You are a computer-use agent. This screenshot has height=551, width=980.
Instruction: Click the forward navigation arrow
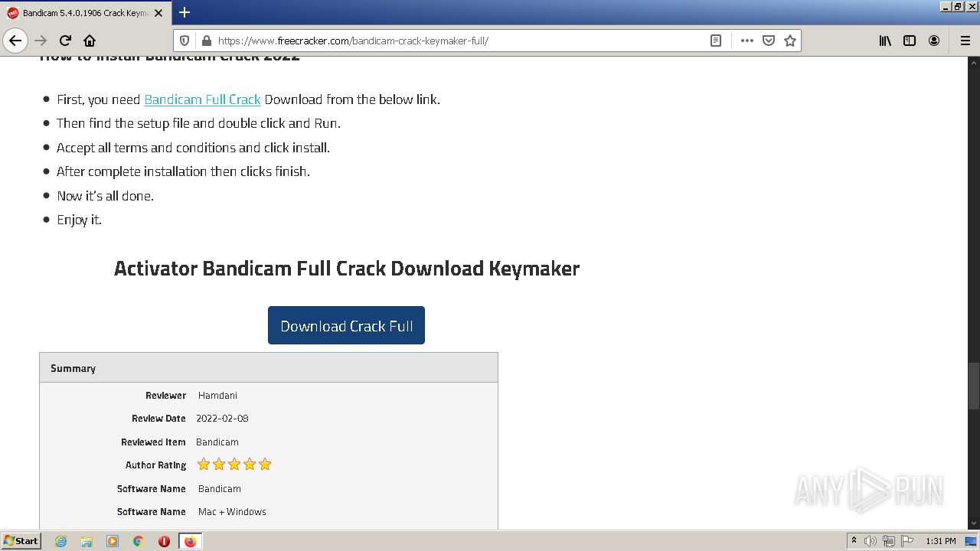pyautogui.click(x=41, y=41)
